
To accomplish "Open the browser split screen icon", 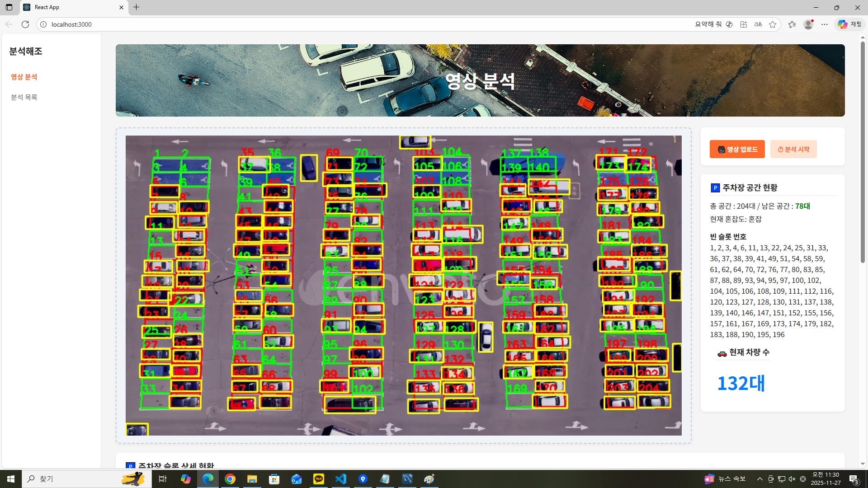I will pyautogui.click(x=744, y=24).
